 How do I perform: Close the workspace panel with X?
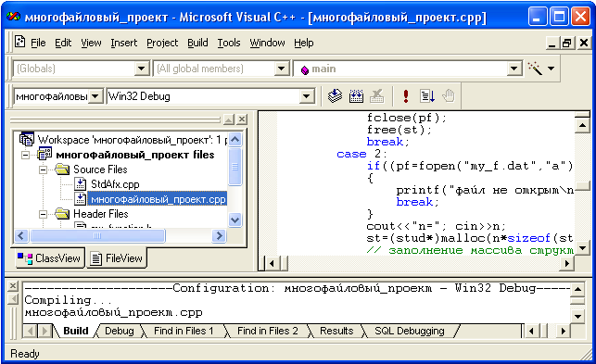[242, 119]
